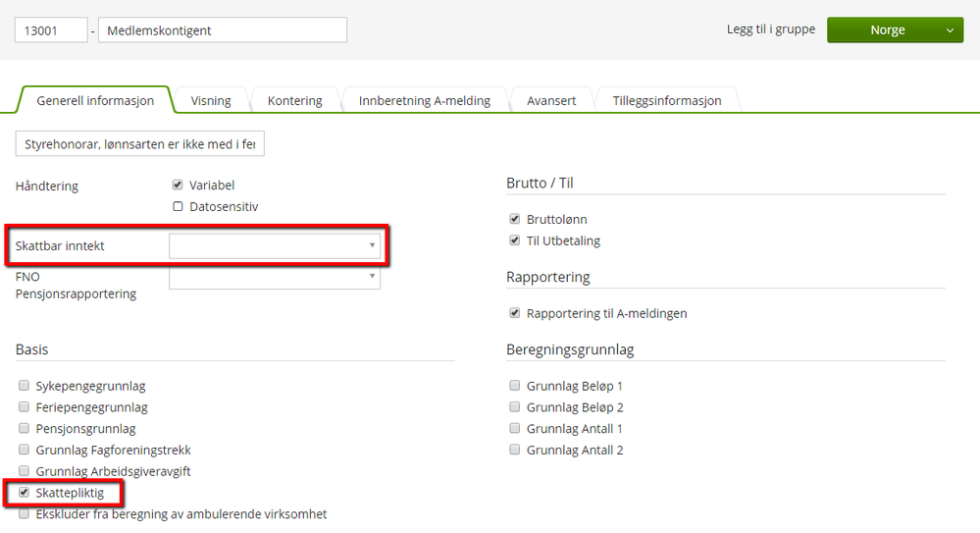The image size is (980, 533).
Task: Enable Sykepengegrunnlag checkbox
Action: click(x=24, y=386)
